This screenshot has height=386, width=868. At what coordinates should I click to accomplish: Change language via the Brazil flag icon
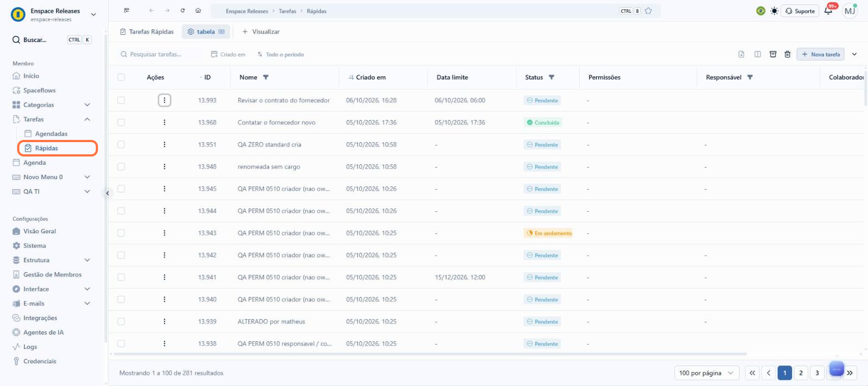point(761,11)
